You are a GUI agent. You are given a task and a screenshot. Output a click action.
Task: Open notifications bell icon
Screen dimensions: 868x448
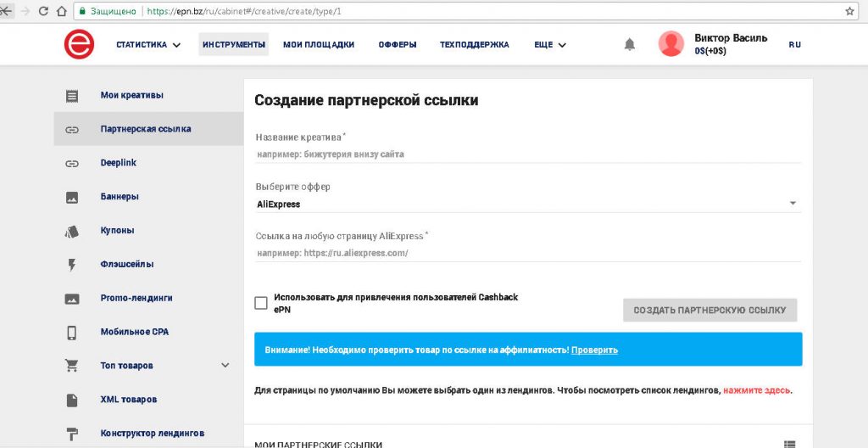point(629,44)
